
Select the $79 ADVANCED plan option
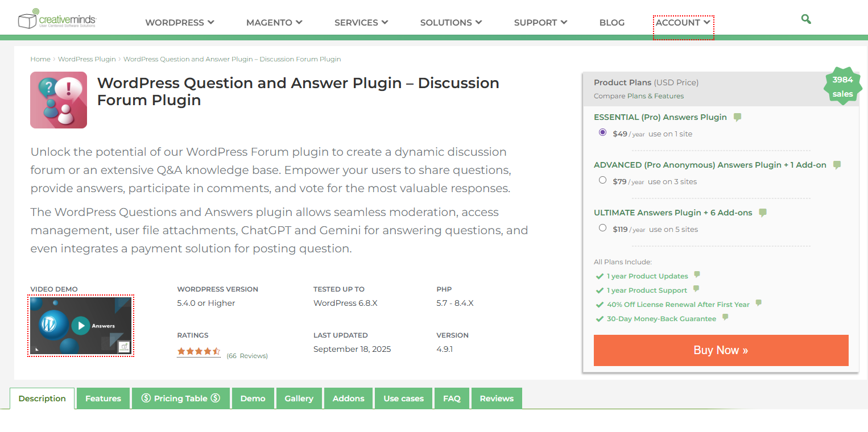coord(602,180)
